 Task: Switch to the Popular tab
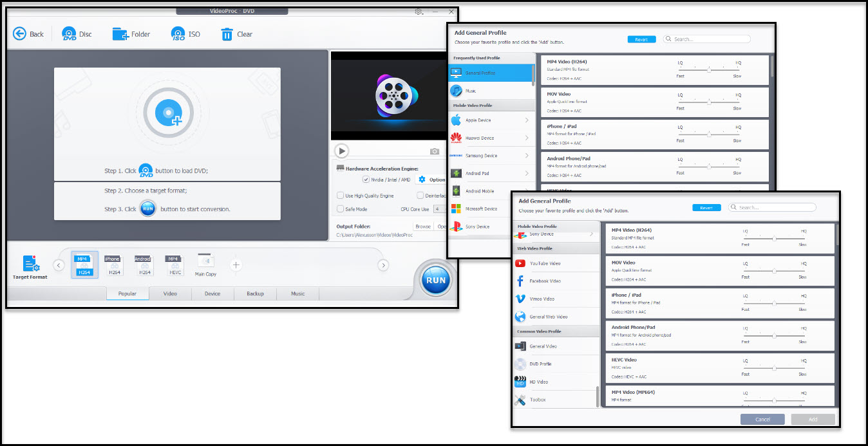click(127, 293)
